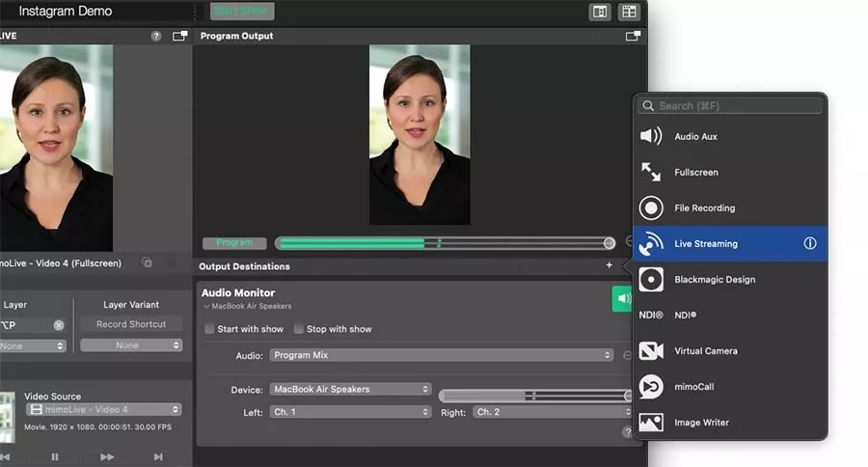Remove the Audio Program Mix row
Screen dimensions: 868x467
[627, 355]
